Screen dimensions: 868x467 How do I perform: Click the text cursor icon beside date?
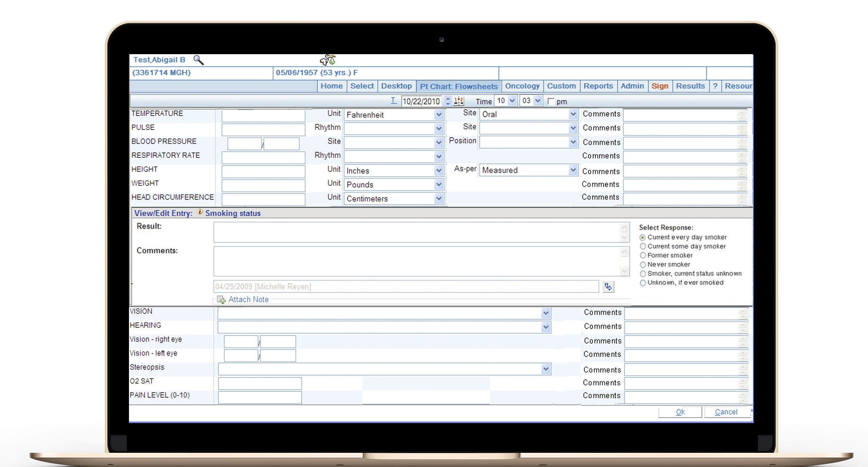click(x=393, y=101)
